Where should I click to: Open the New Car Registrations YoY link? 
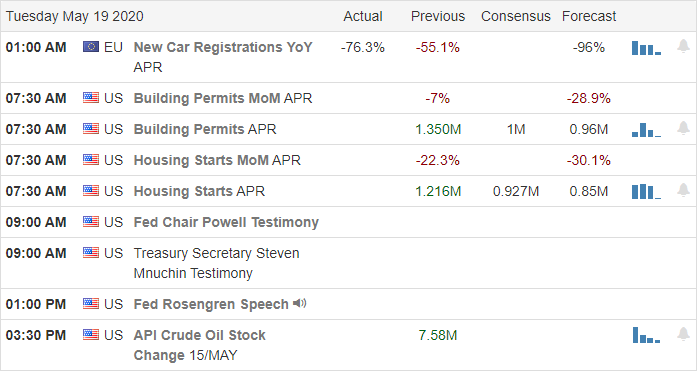[x=223, y=47]
